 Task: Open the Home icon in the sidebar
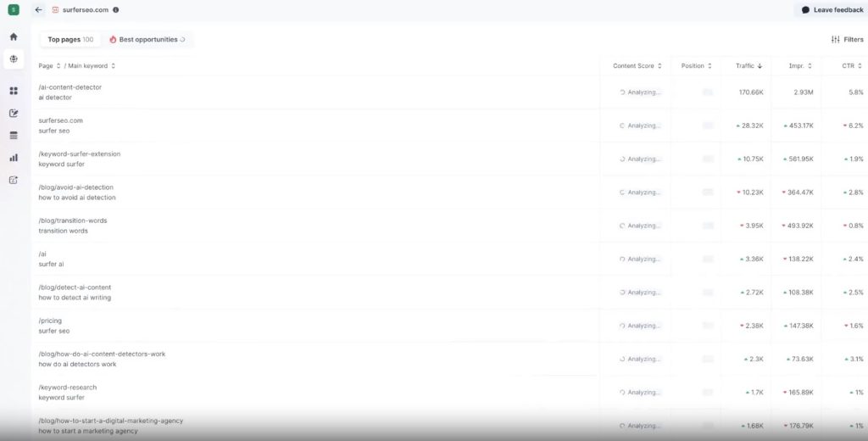pos(14,36)
